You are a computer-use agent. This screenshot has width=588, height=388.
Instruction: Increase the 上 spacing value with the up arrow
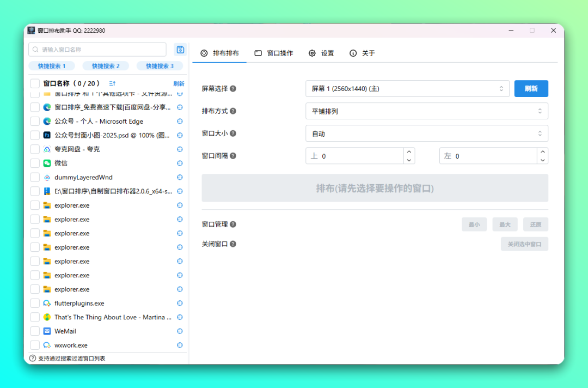[x=409, y=151]
